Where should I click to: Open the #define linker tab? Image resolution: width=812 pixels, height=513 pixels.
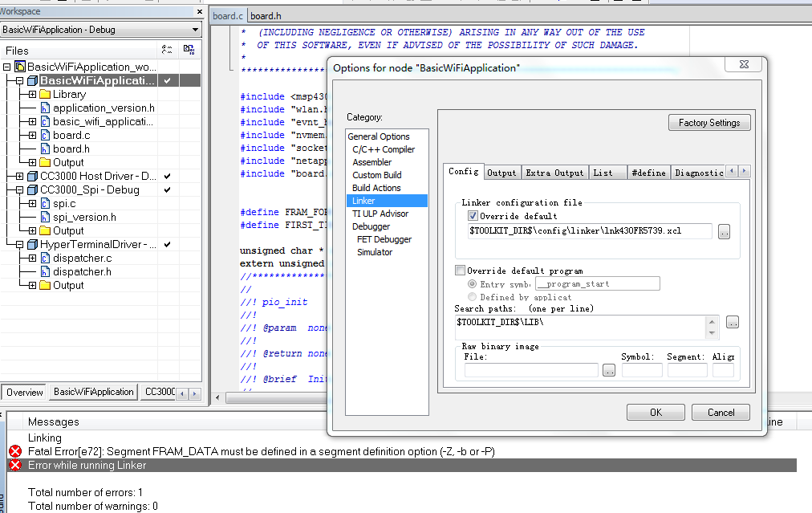649,173
